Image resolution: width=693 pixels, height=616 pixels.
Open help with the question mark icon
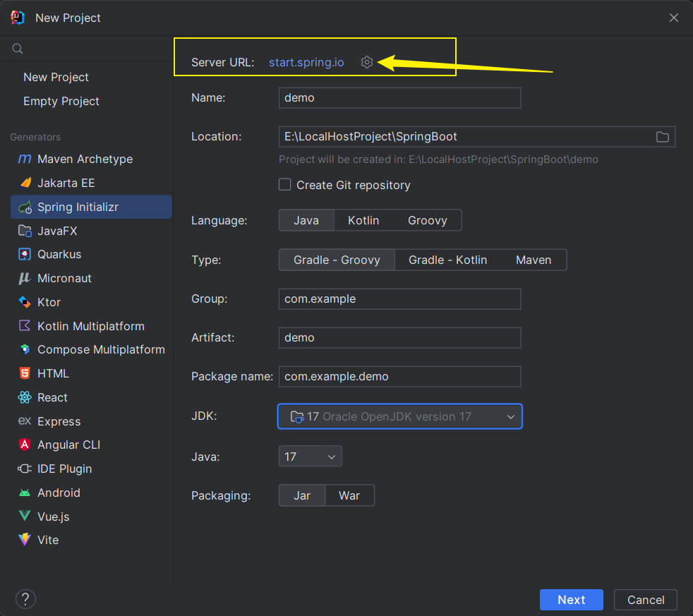[x=25, y=599]
